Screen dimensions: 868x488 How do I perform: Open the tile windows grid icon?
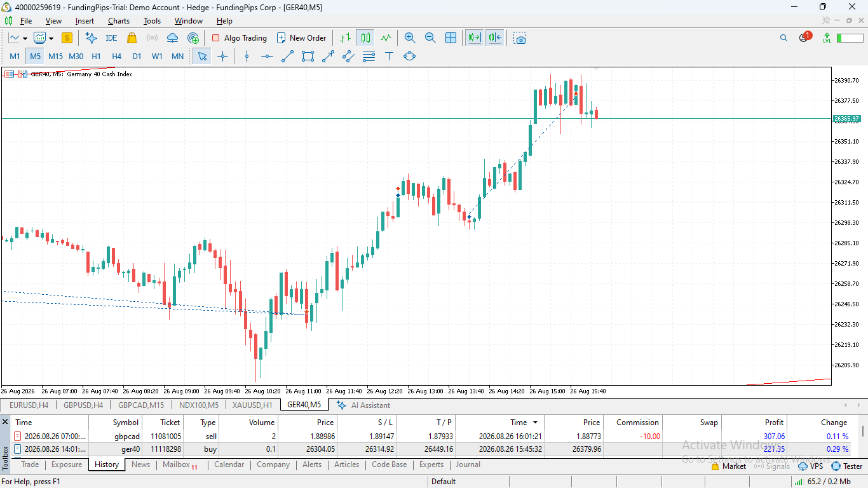(451, 38)
